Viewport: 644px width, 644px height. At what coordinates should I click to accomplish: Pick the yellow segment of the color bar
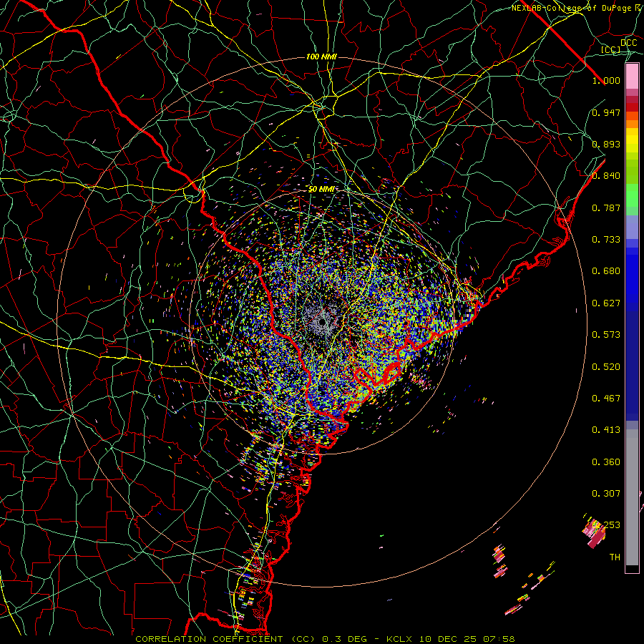(632, 141)
